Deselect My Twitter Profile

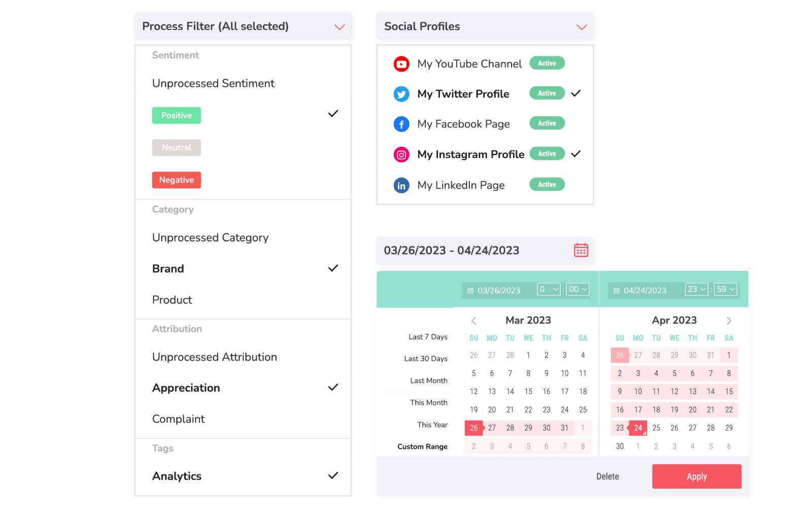pos(485,94)
